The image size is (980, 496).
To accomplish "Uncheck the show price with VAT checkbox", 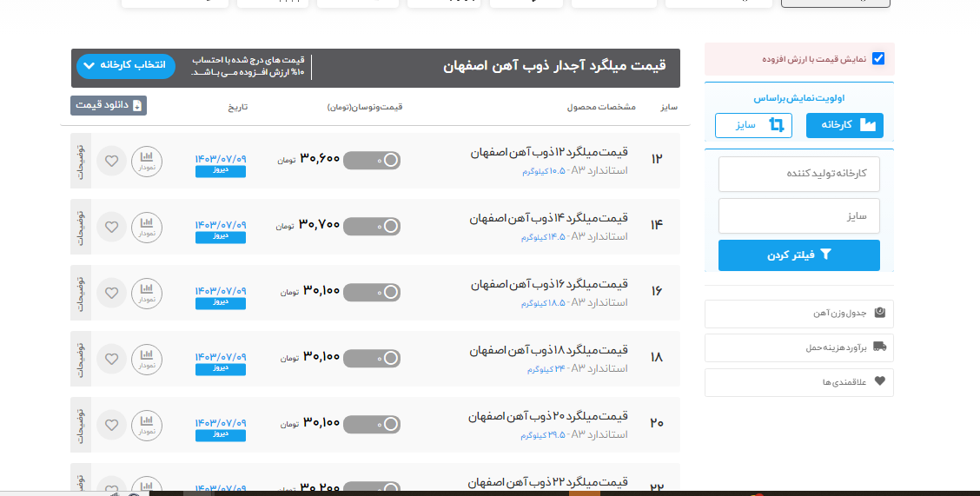I will tap(878, 59).
